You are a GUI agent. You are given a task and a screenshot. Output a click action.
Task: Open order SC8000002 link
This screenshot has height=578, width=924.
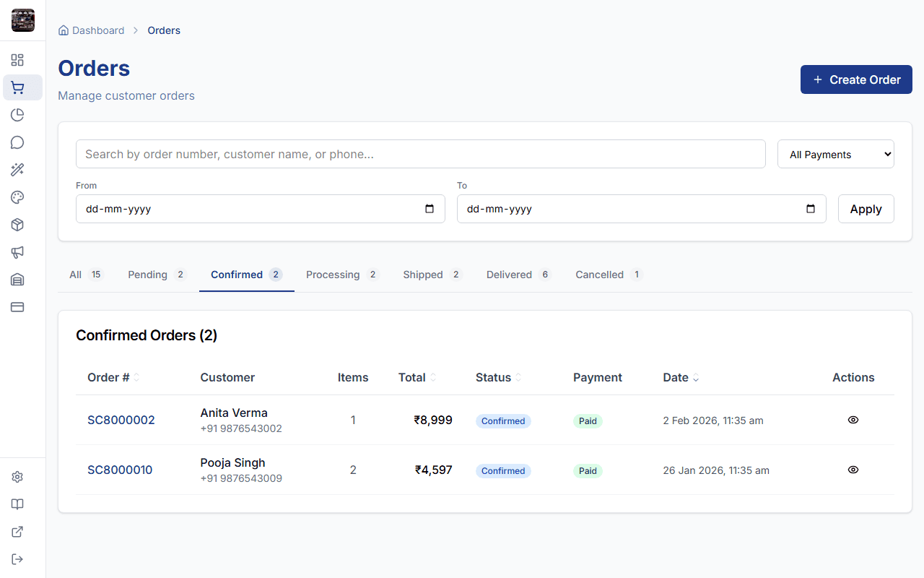121,420
